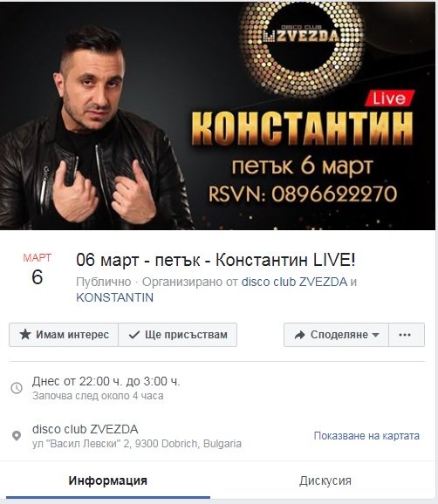This screenshot has width=438, height=504.
Task: Click the disco club ZVEZDA venue name
Action: 86,429
